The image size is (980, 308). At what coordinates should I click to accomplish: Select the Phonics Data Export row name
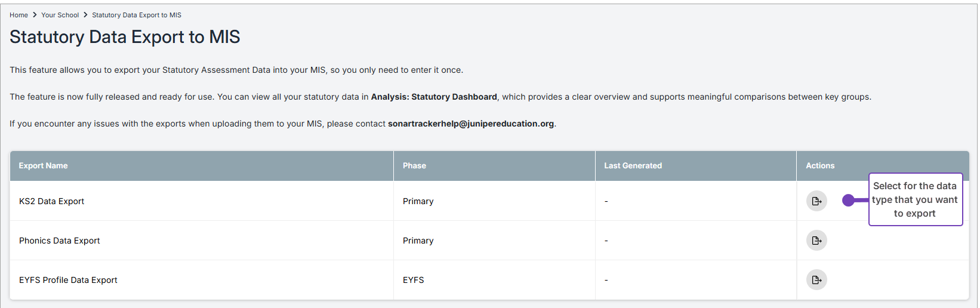[x=59, y=241]
